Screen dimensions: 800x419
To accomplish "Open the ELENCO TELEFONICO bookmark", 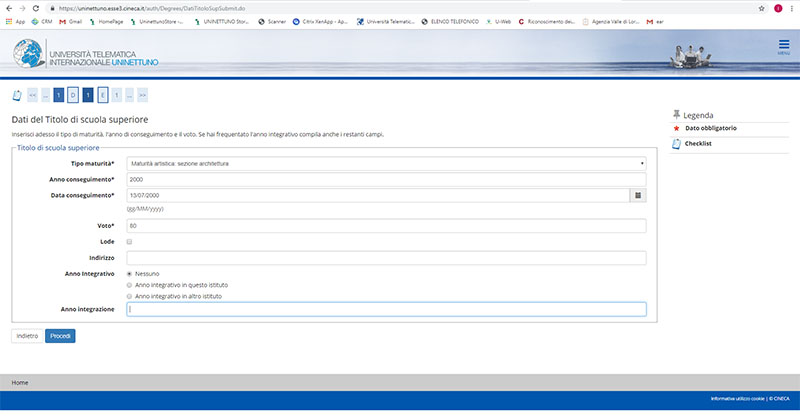I will 450,21.
